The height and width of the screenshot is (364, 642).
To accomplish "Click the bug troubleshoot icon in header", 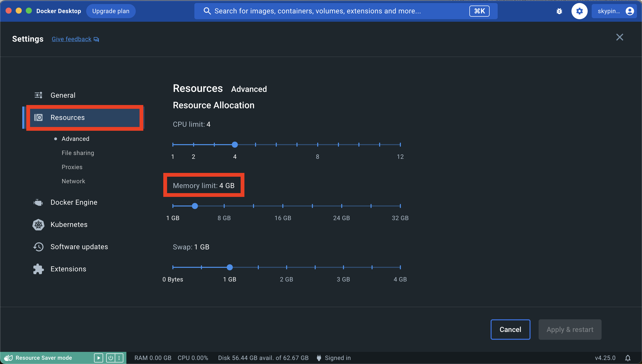I will point(559,11).
